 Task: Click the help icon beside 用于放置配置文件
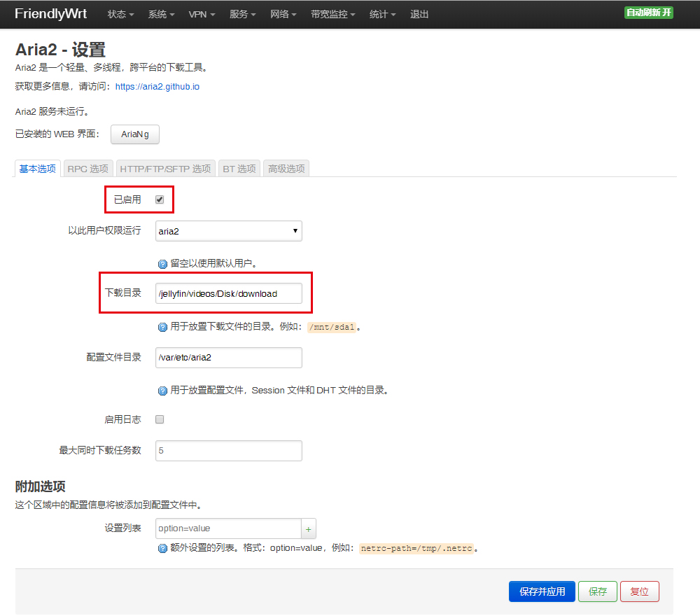(162, 391)
